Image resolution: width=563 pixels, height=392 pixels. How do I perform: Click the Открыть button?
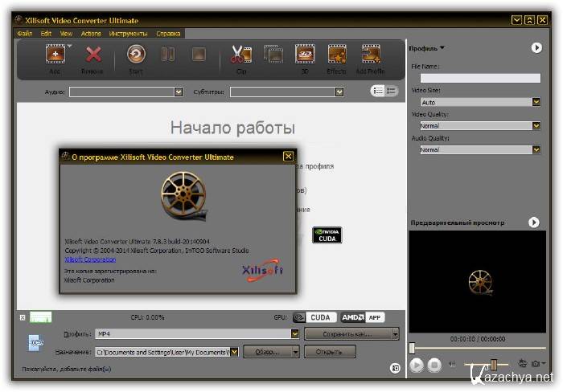pos(330,351)
